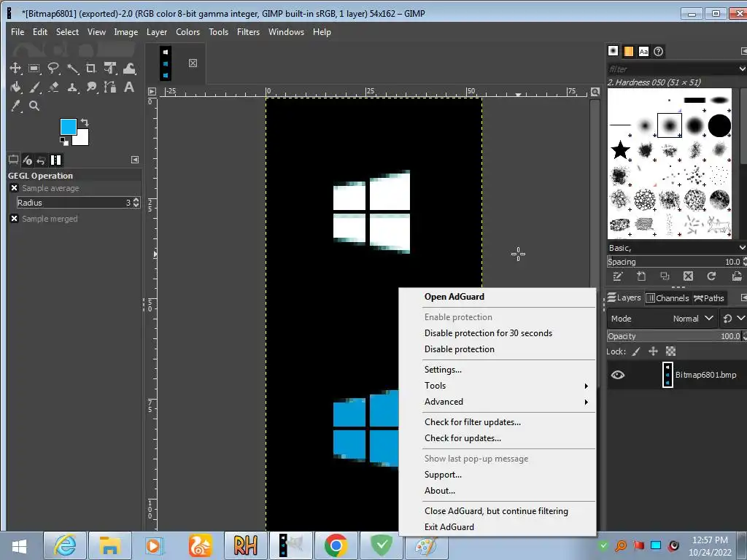Select the Paintbrush tool
This screenshot has width=747, height=560.
34,87
